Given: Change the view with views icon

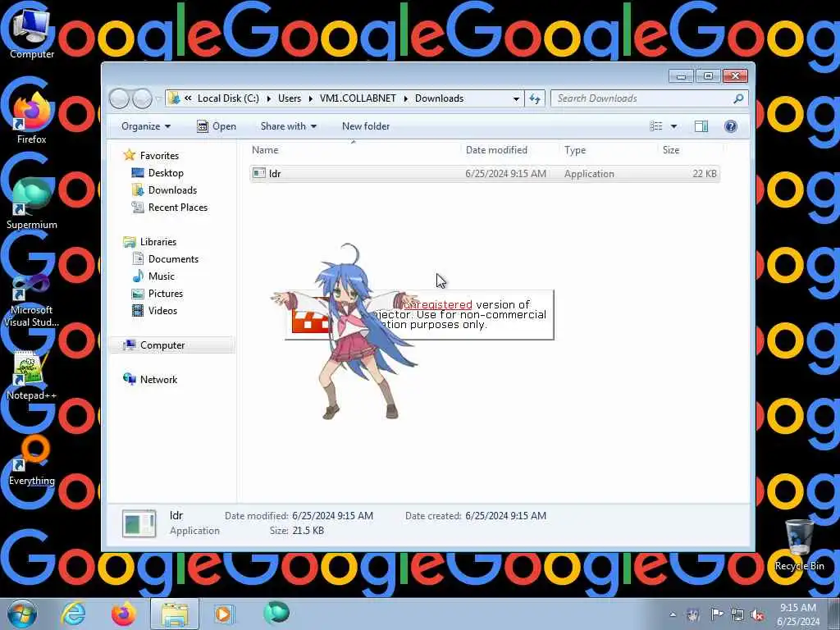Looking at the screenshot, I should coord(655,126).
